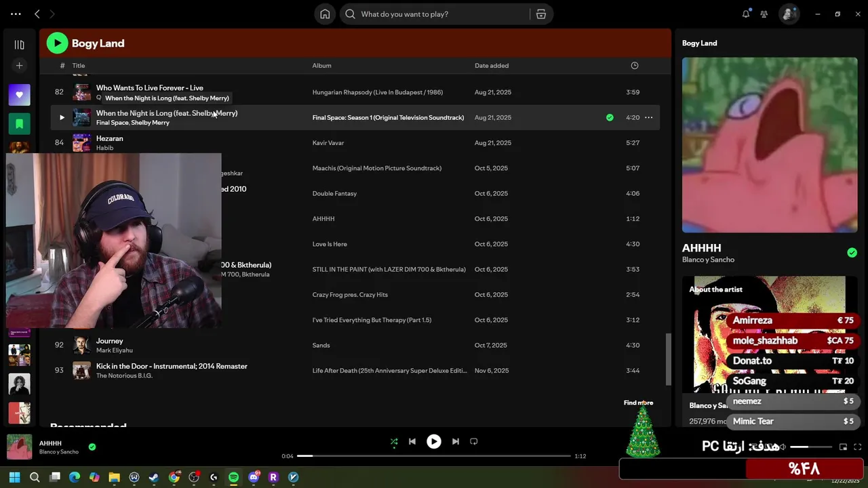The image size is (868, 488).
Task: Click the playlist vertical scrollbar
Action: tap(667, 359)
